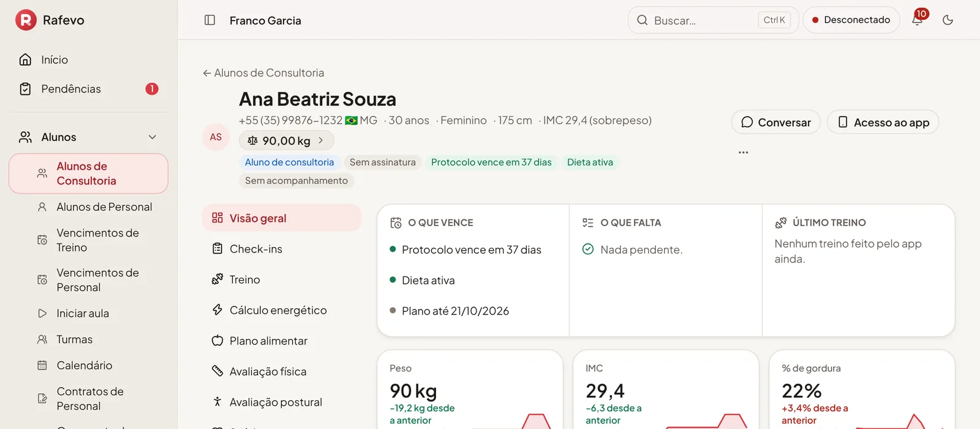Image resolution: width=980 pixels, height=429 pixels.
Task: Open the Plano alimentar tab
Action: [282, 341]
